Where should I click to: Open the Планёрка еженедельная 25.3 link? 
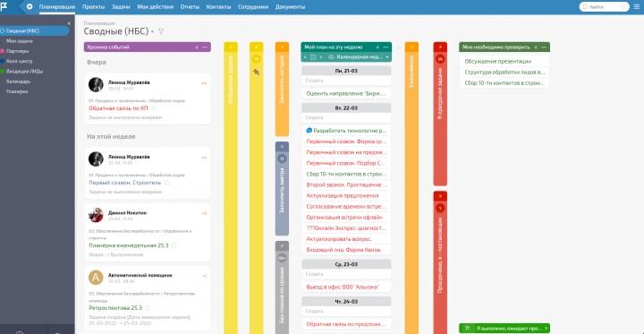click(x=129, y=245)
